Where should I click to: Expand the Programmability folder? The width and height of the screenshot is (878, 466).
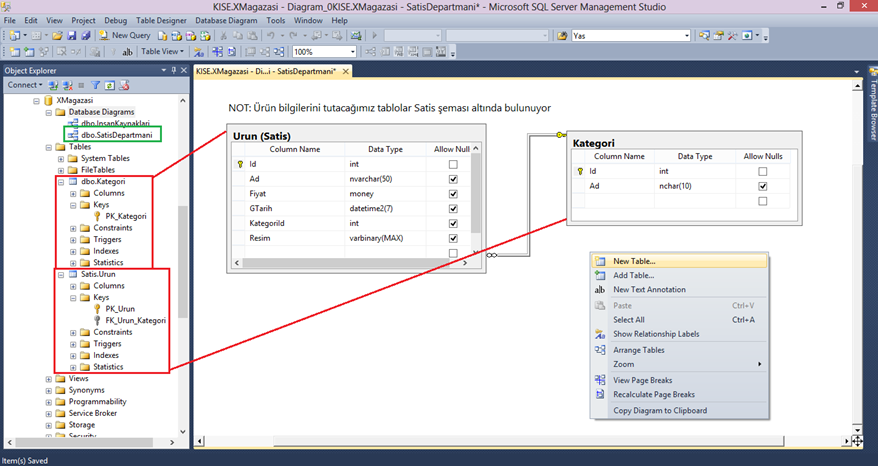tap(49, 402)
